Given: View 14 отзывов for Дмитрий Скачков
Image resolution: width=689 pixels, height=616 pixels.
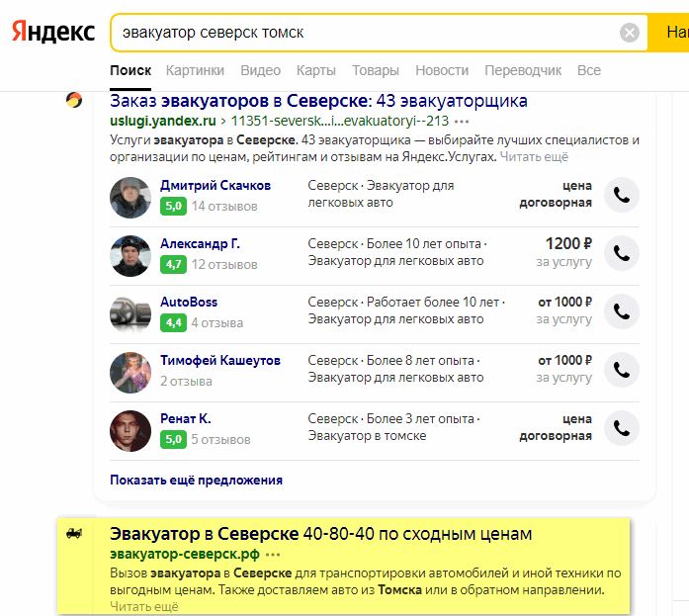Looking at the screenshot, I should coord(224,206).
